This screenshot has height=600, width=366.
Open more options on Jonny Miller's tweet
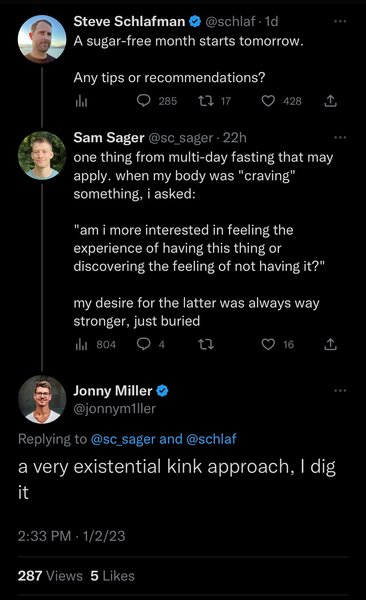[340, 391]
